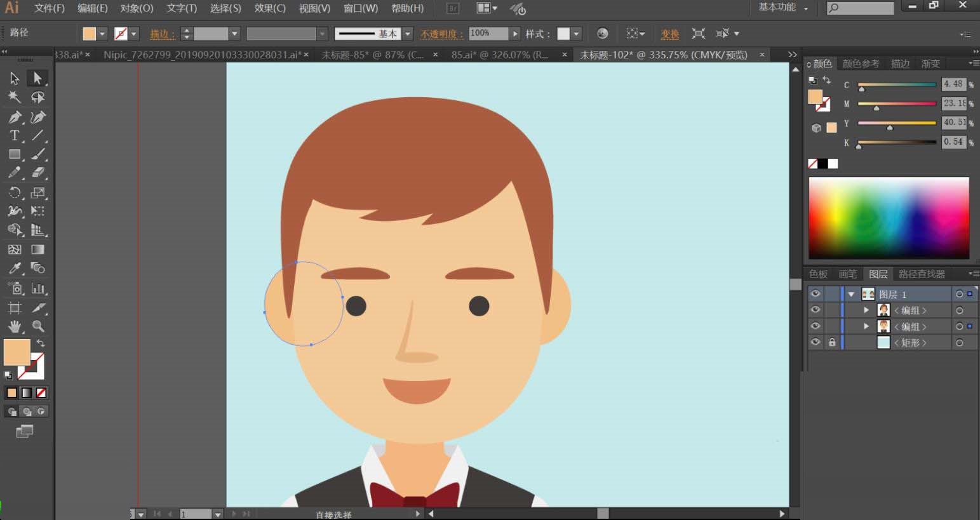Activate the Hand tool
Viewport: 980px width, 520px height.
(x=14, y=326)
